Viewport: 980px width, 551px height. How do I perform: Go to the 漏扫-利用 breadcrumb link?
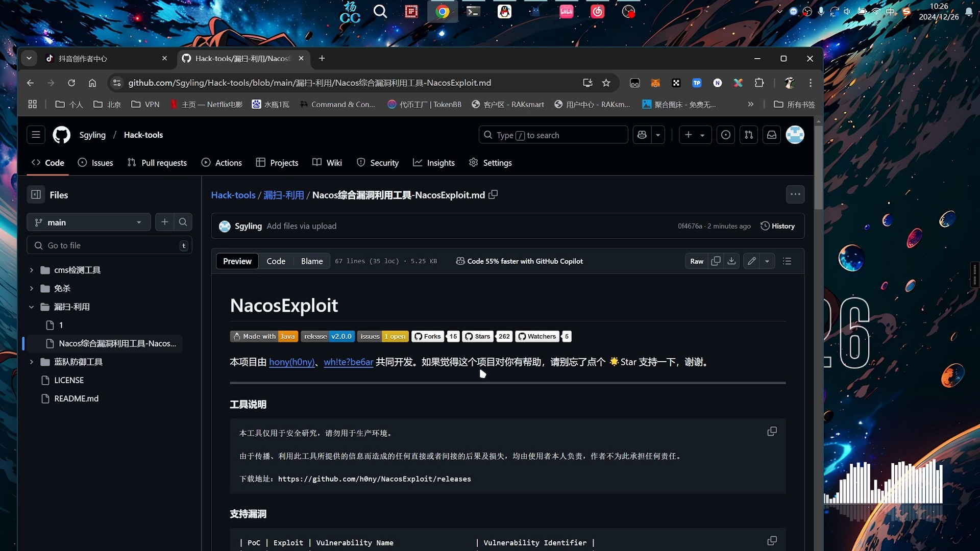284,195
